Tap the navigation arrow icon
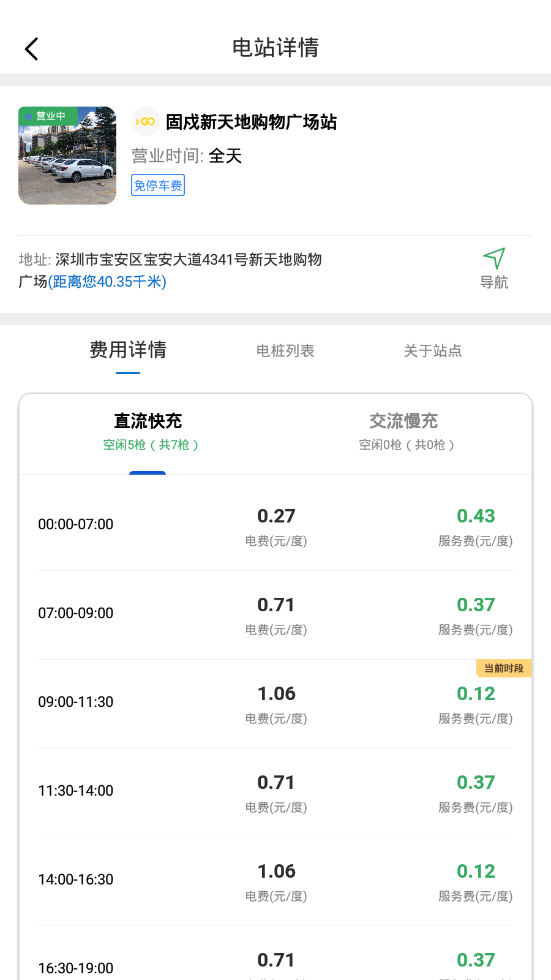 coord(494,258)
